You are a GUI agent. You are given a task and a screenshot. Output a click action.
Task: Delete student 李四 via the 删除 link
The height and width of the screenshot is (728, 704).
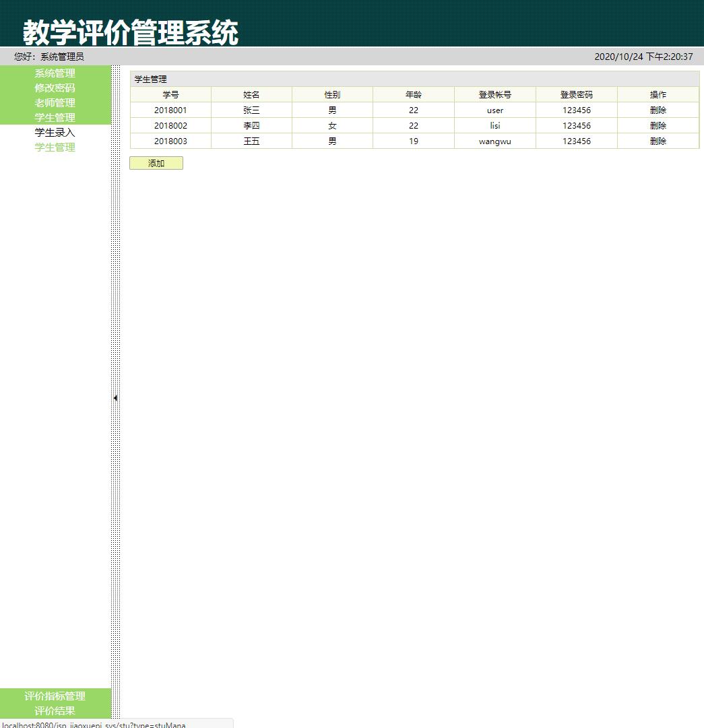pos(658,125)
